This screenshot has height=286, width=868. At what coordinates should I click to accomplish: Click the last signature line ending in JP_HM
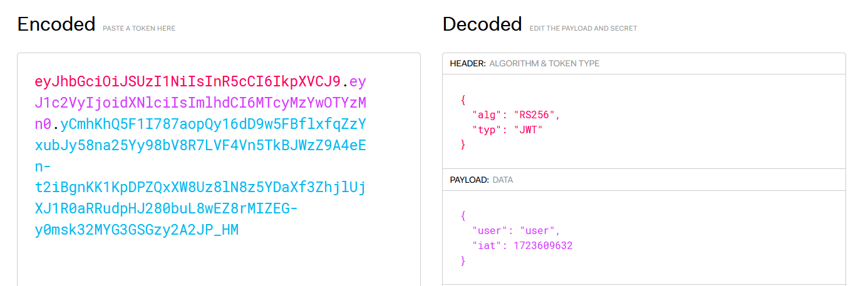coord(137,230)
